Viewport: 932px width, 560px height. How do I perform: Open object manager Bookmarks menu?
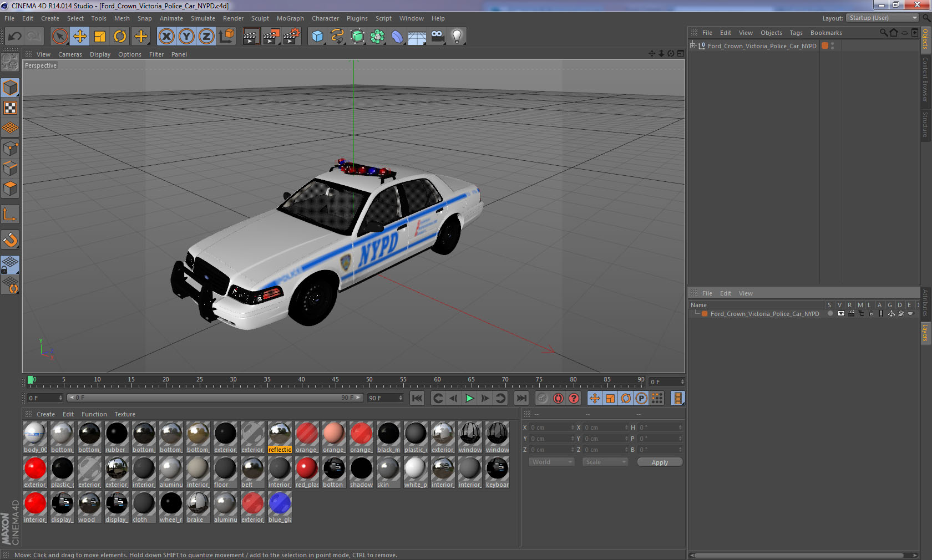[826, 33]
